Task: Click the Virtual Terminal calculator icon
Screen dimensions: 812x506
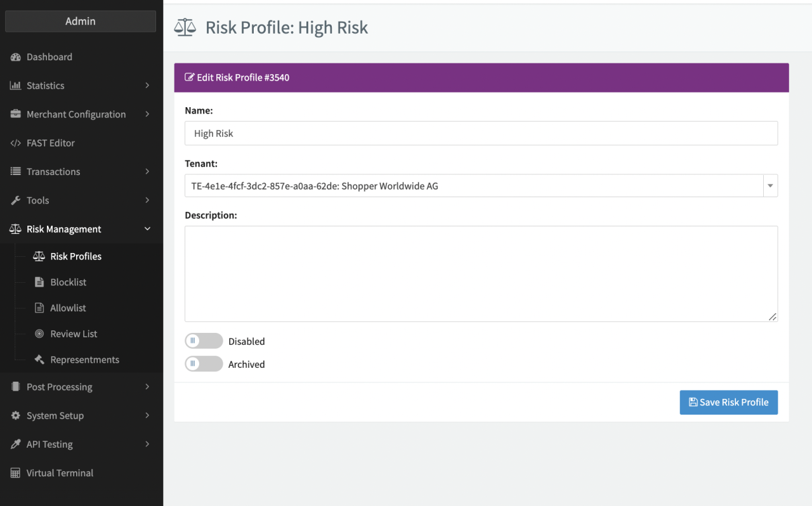Action: pyautogui.click(x=16, y=473)
